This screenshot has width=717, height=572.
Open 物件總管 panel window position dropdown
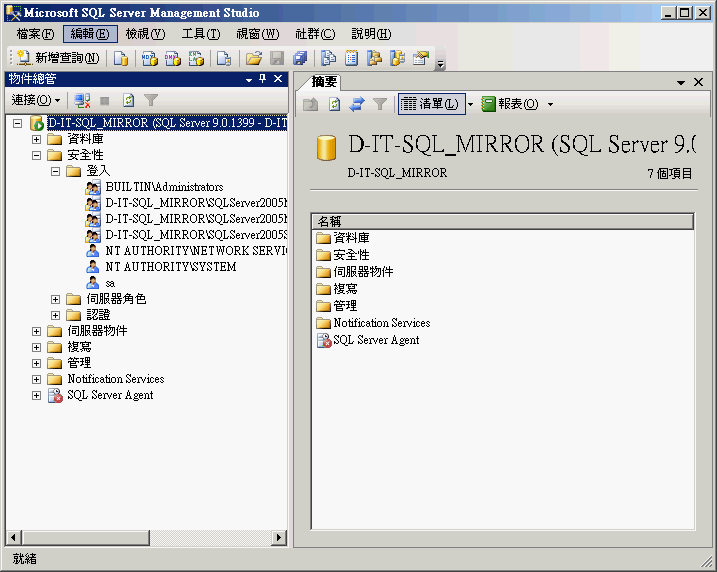(x=249, y=80)
